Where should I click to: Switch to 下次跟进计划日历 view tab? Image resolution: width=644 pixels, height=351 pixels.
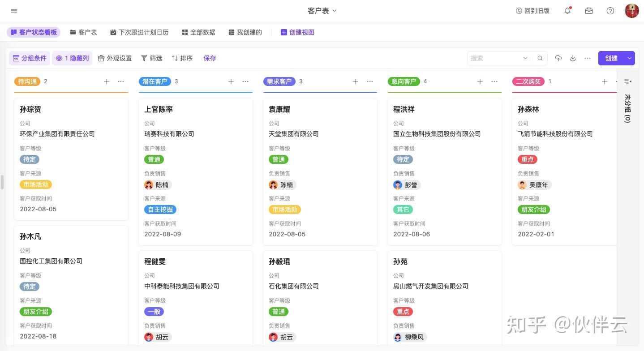(x=139, y=32)
